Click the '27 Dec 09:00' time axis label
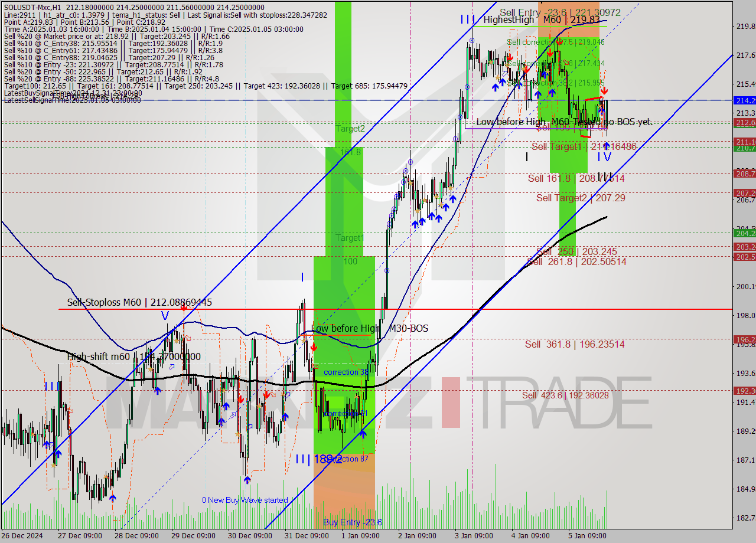 tap(79, 536)
